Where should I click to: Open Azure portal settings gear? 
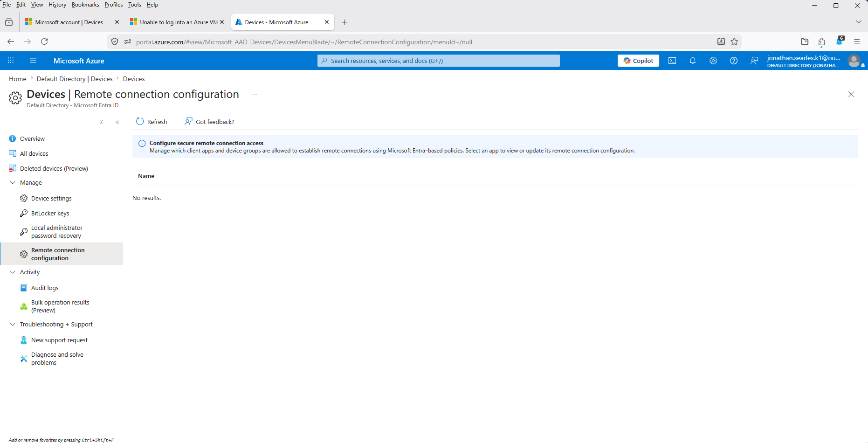[x=713, y=61]
